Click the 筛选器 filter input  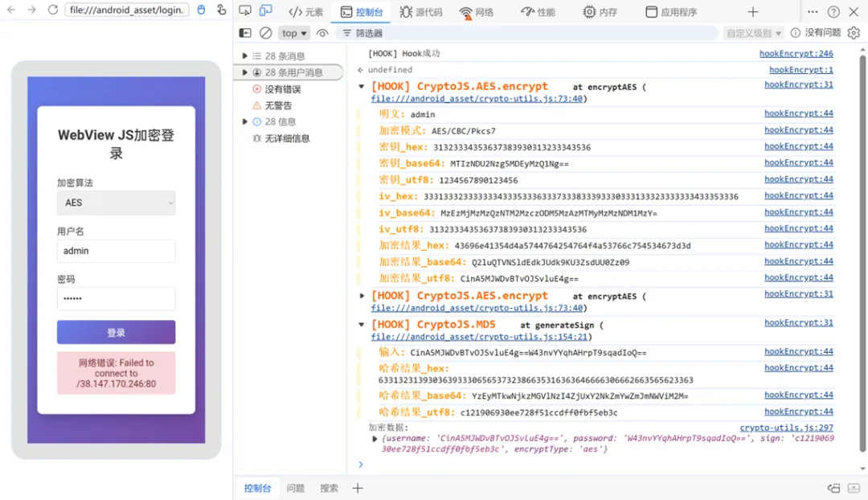[x=526, y=33]
